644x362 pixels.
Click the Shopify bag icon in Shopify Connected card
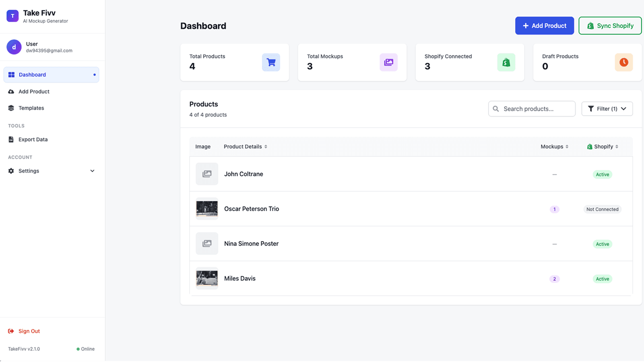[506, 62]
